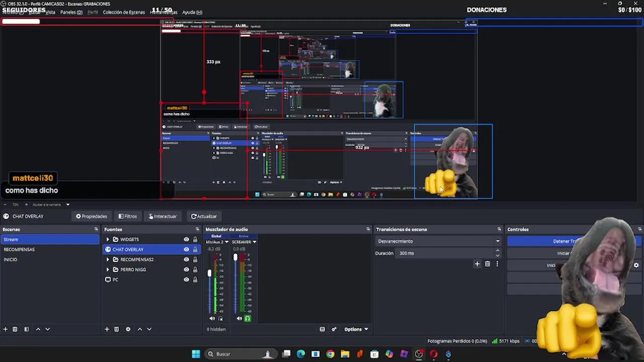Open the Paneles menu

[71, 12]
